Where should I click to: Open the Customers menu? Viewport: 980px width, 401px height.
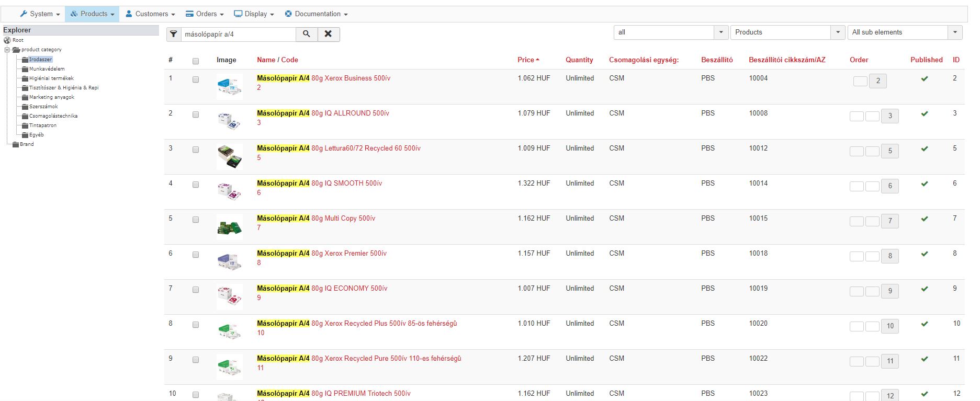[150, 14]
